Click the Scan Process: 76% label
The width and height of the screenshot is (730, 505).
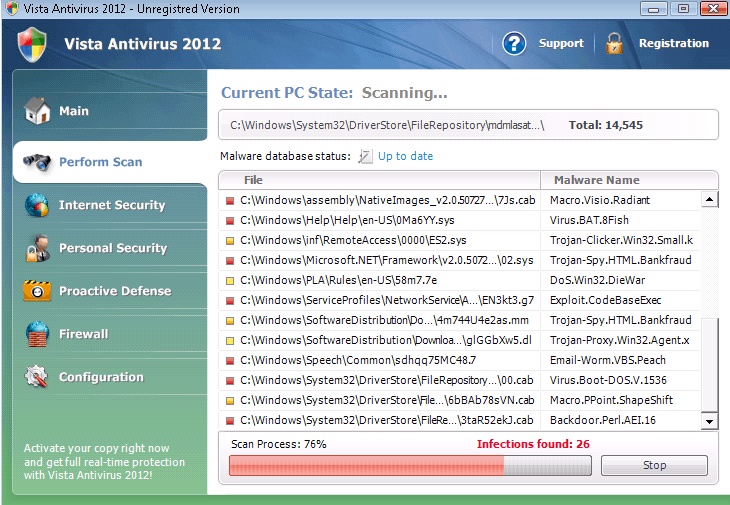point(278,444)
